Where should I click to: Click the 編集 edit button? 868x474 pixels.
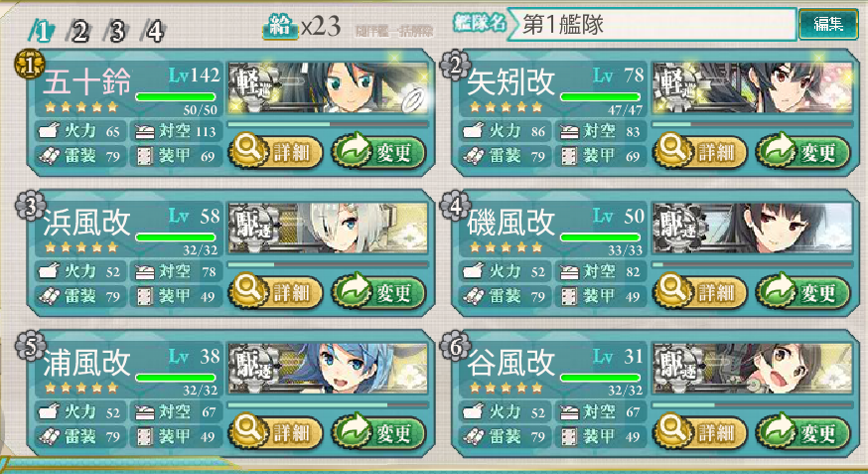tap(828, 24)
